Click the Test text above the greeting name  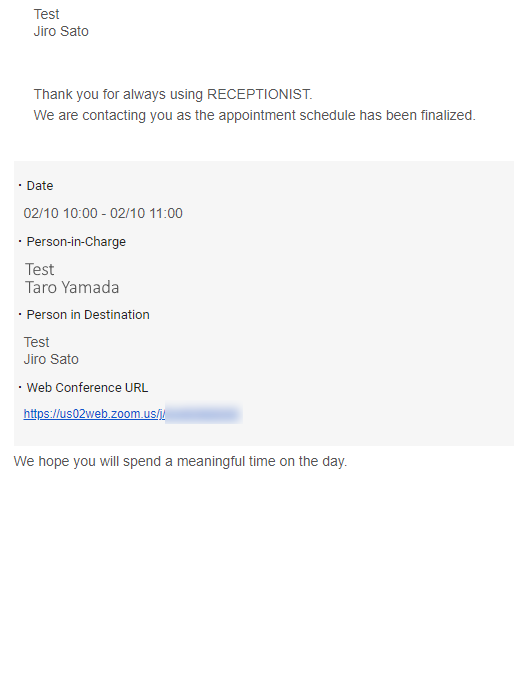pyautogui.click(x=46, y=14)
